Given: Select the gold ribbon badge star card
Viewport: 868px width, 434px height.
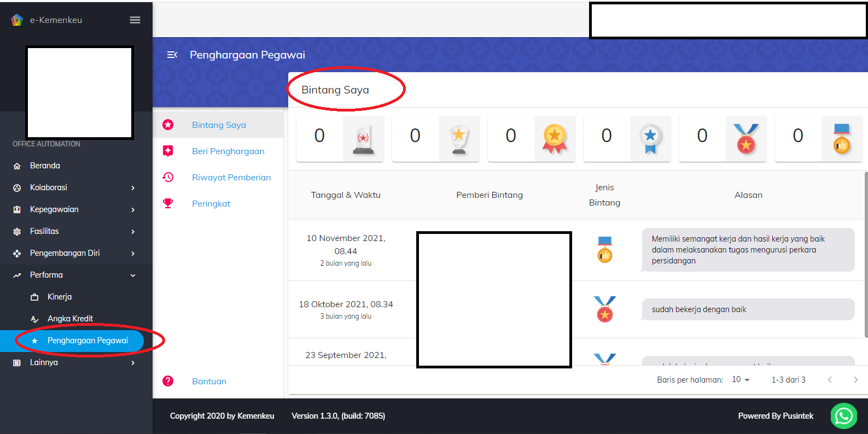Looking at the screenshot, I should (531, 139).
